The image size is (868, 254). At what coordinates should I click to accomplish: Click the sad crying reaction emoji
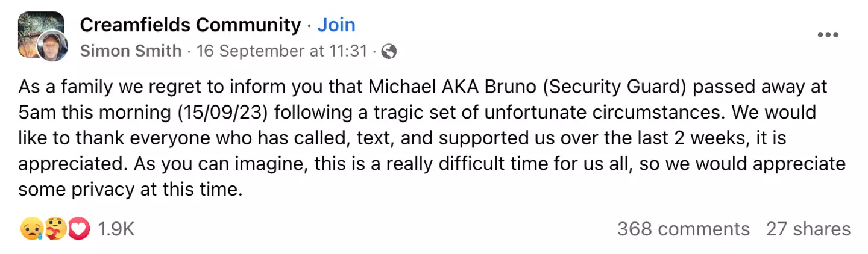click(x=30, y=229)
